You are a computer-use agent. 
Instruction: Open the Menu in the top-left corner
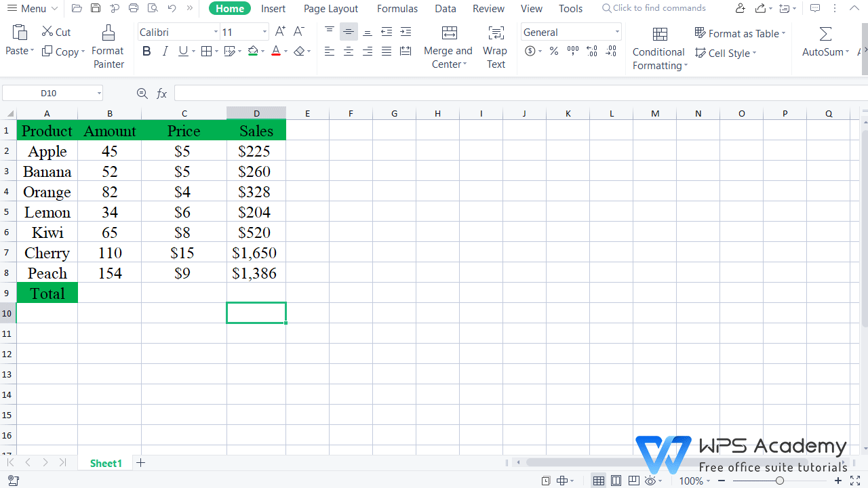27,8
